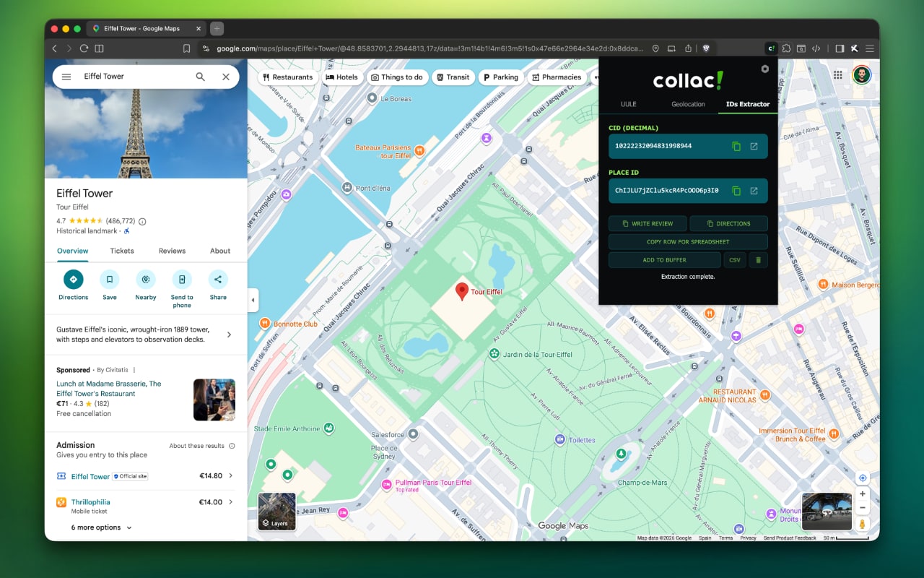924x578 pixels.
Task: Open the Brave Shields lion icon
Action: pyautogui.click(x=706, y=48)
